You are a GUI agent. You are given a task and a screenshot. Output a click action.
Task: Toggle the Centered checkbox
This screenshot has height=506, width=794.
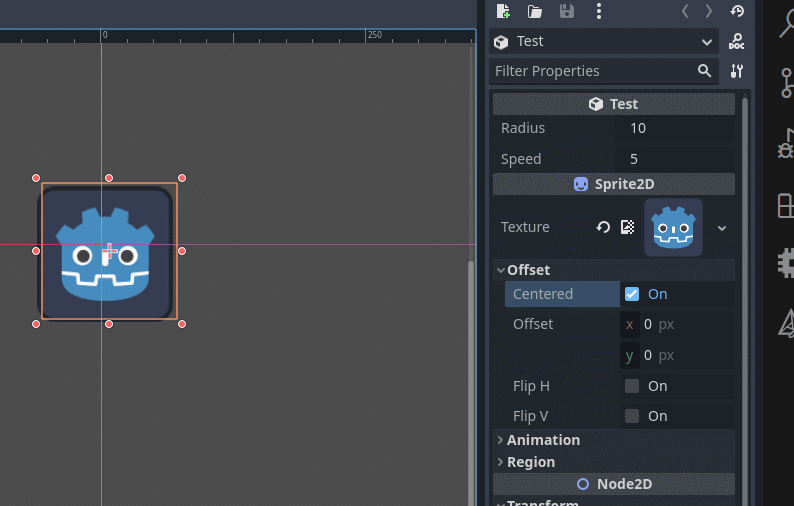632,294
